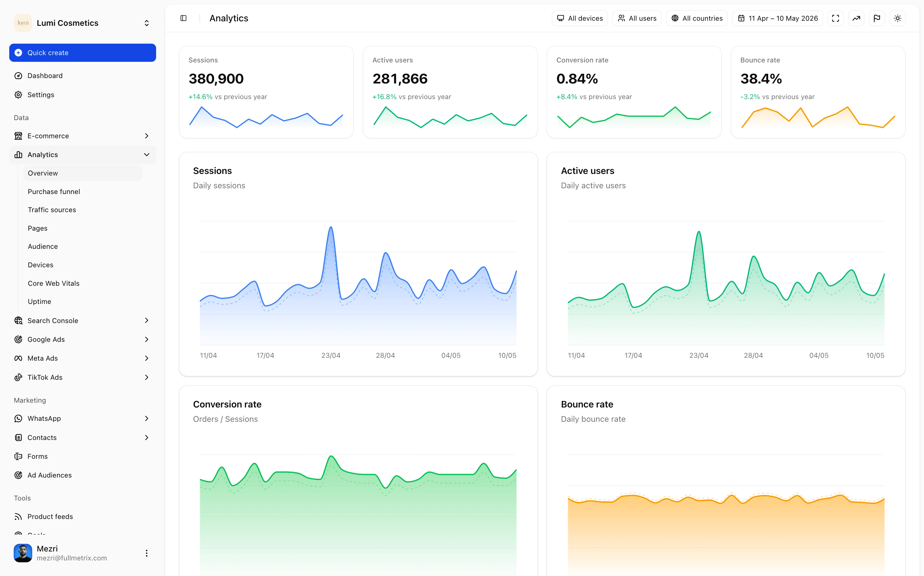The image size is (924, 576).
Task: Click the Bounce rate 38.4% card
Action: click(x=818, y=92)
